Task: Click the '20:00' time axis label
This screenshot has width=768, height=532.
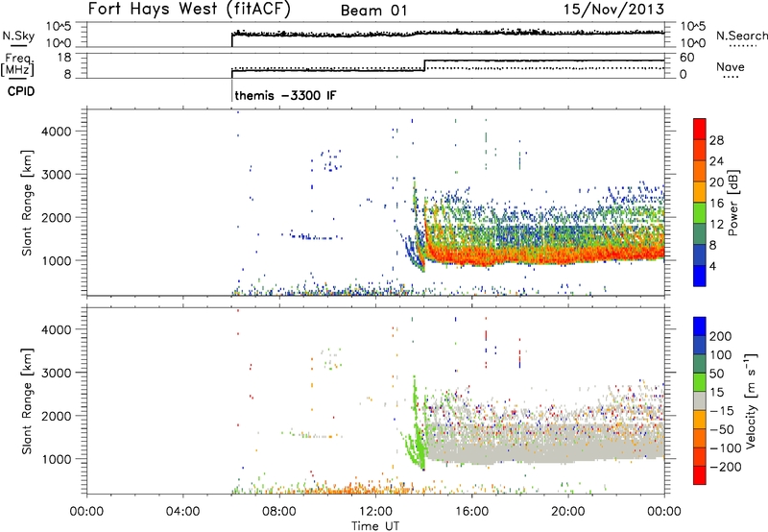Action: 568,512
